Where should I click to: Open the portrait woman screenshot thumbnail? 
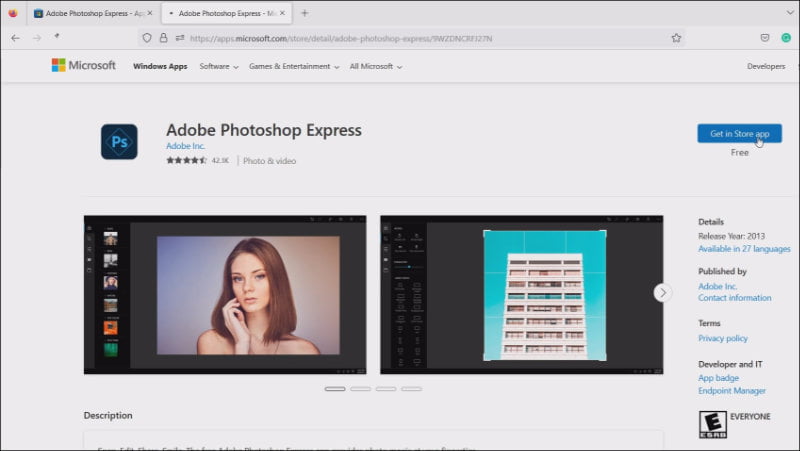click(225, 295)
